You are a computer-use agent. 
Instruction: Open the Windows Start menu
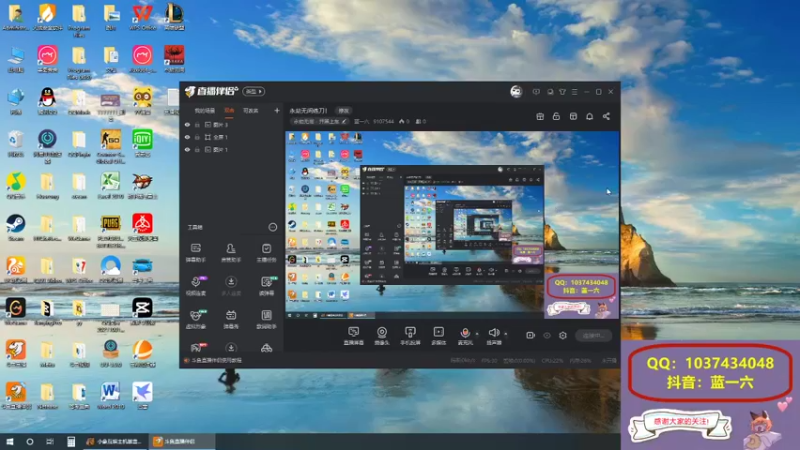(x=10, y=441)
